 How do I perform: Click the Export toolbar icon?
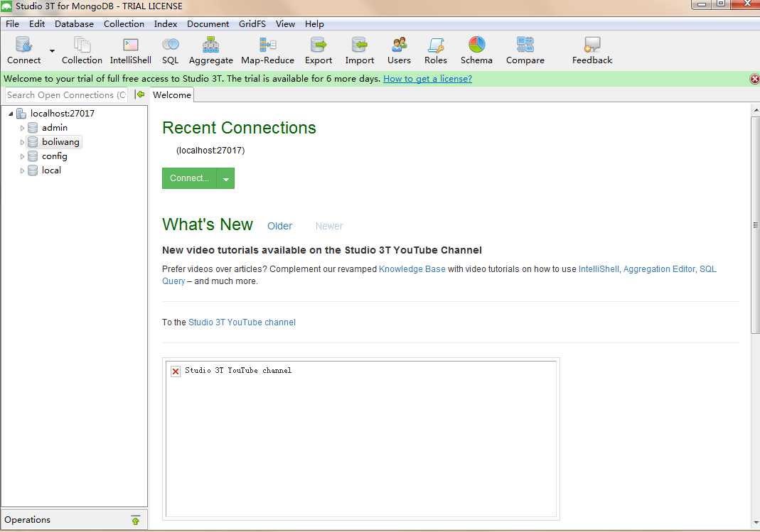319,45
